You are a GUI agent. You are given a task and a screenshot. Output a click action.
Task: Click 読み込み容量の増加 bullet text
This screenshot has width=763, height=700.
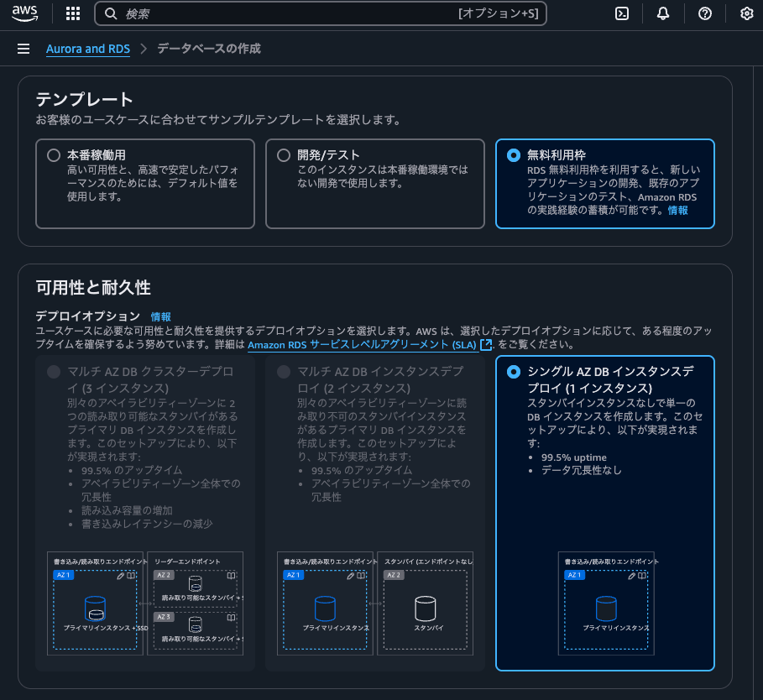(127, 510)
